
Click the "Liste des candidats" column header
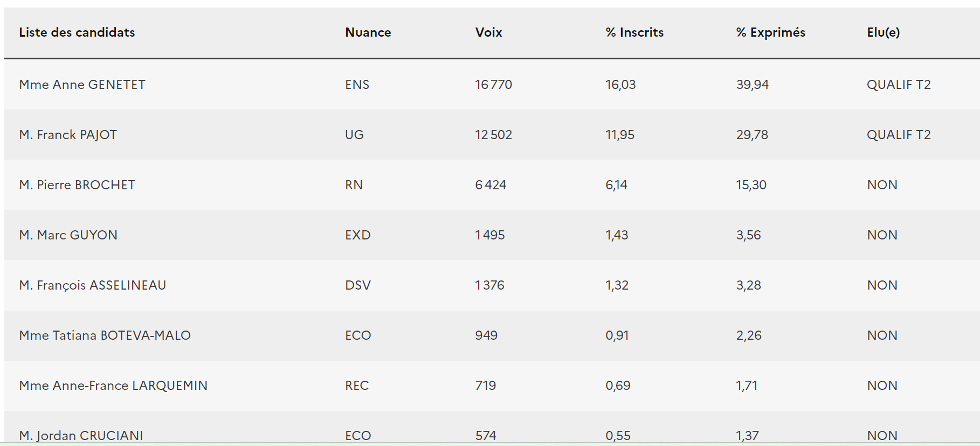pos(77,32)
